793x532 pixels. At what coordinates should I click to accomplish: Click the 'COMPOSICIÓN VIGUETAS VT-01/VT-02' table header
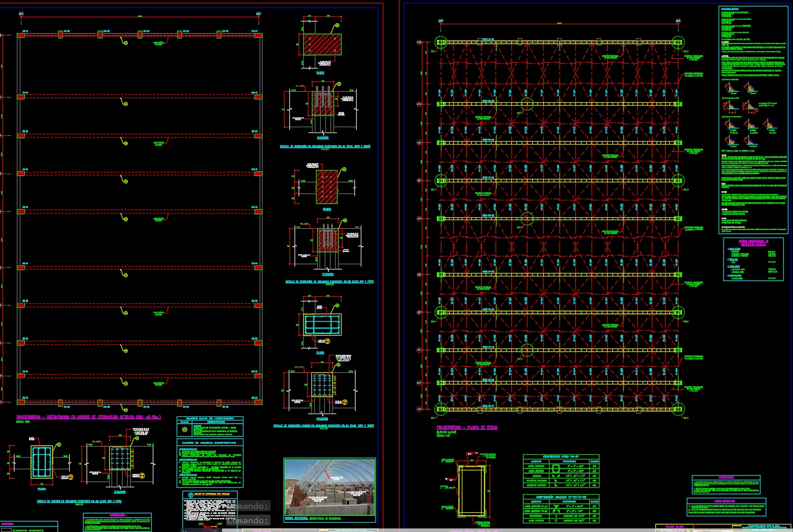(x=561, y=498)
